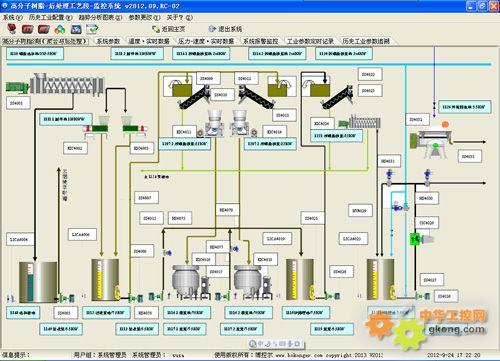Switch to the 系统参数 tab
Viewport: 500px width, 361px height.
tap(108, 41)
